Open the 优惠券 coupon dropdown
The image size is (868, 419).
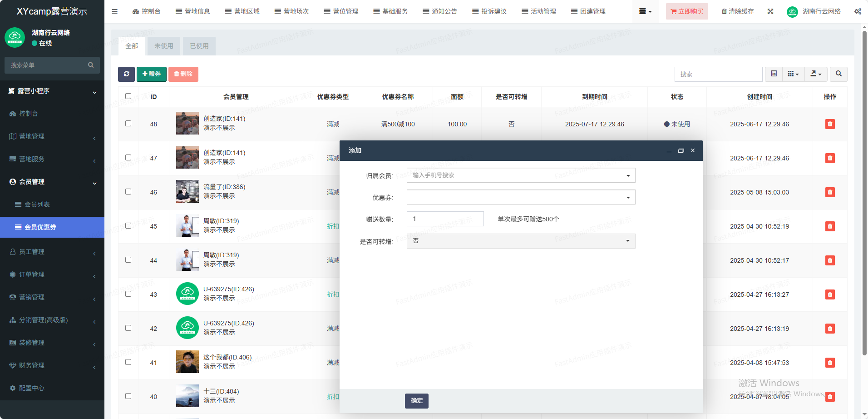[520, 197]
